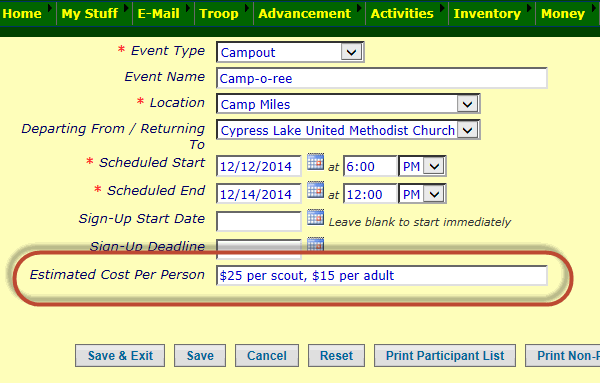Screen dimensions: 600x383
Task: Focus the Event Name text field
Action: pyautogui.click(x=382, y=78)
